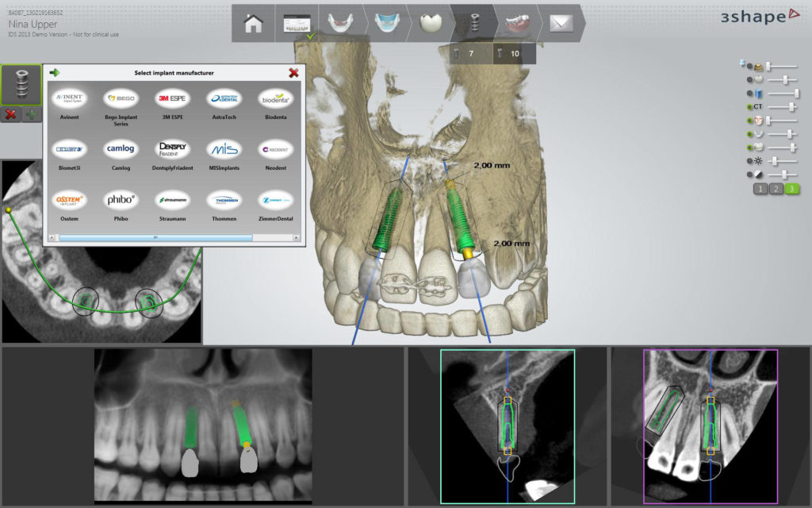Screen dimensions: 812x508
Task: Select the magenta-bordered cross-section view
Action: tap(710, 426)
